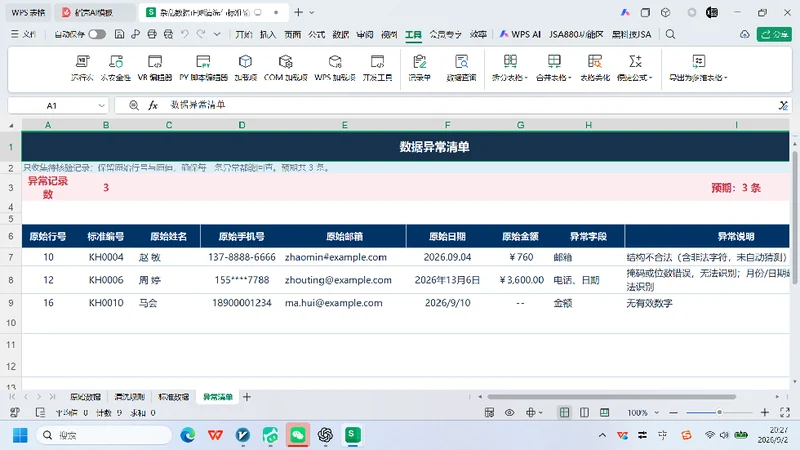Screen dimensions: 800x450
Task: Go to the last sheet arrow
Action: [52, 396]
